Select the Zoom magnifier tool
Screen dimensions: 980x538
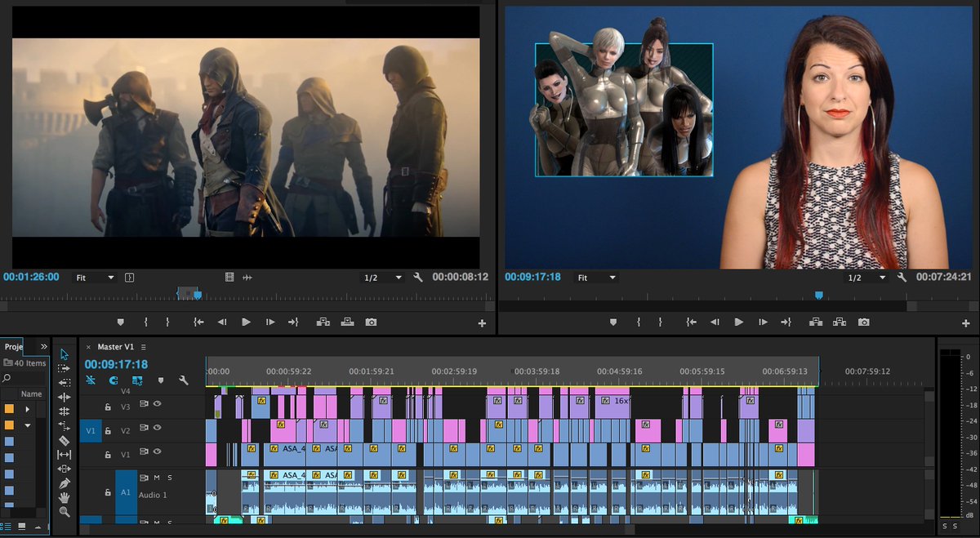[x=65, y=512]
